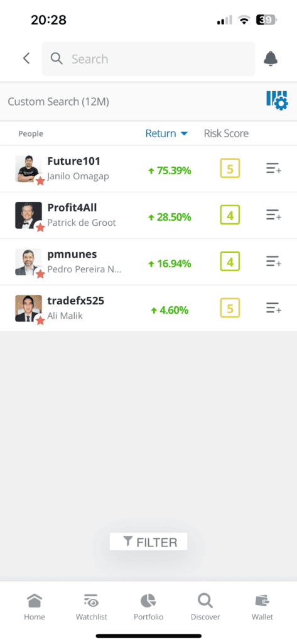
Task: Go to Home tab
Action: [35, 607]
